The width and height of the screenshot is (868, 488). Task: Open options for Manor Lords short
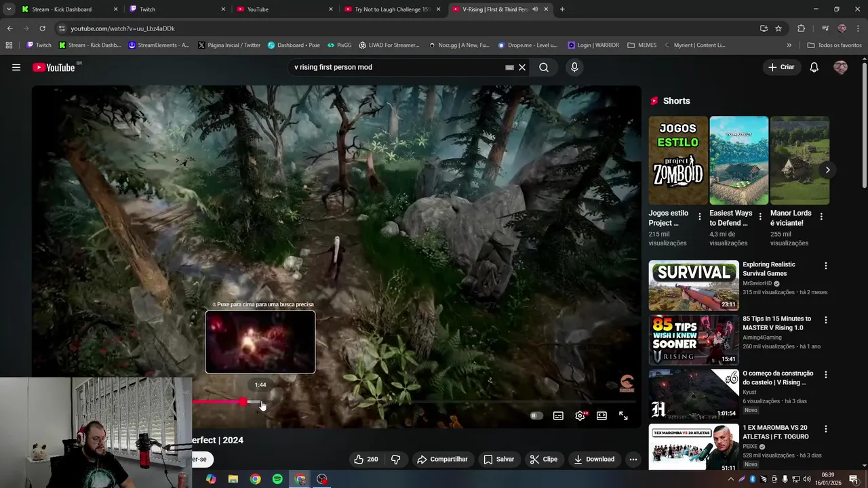point(821,217)
